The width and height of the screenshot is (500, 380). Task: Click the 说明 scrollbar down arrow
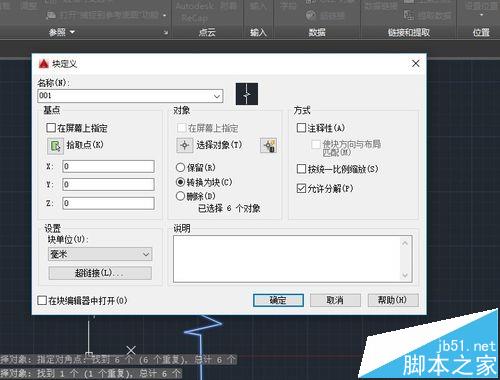(405, 275)
